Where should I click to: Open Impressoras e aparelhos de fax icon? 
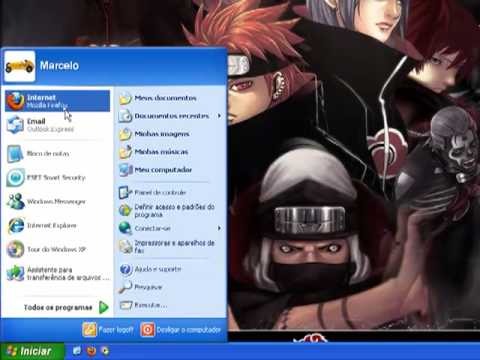[126, 247]
